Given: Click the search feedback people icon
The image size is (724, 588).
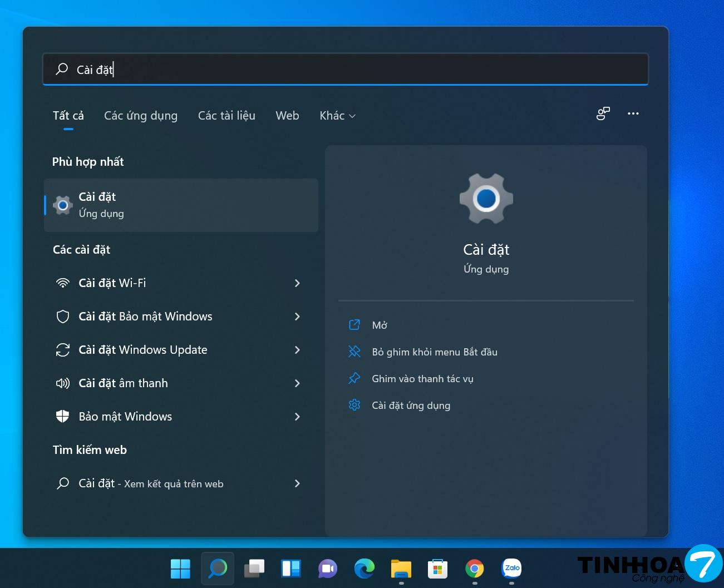Looking at the screenshot, I should tap(603, 114).
